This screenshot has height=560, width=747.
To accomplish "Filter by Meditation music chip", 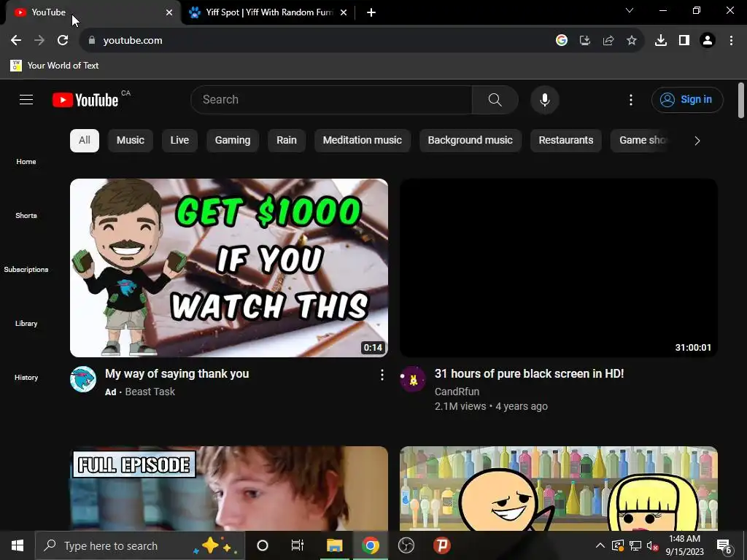I will click(x=362, y=141).
